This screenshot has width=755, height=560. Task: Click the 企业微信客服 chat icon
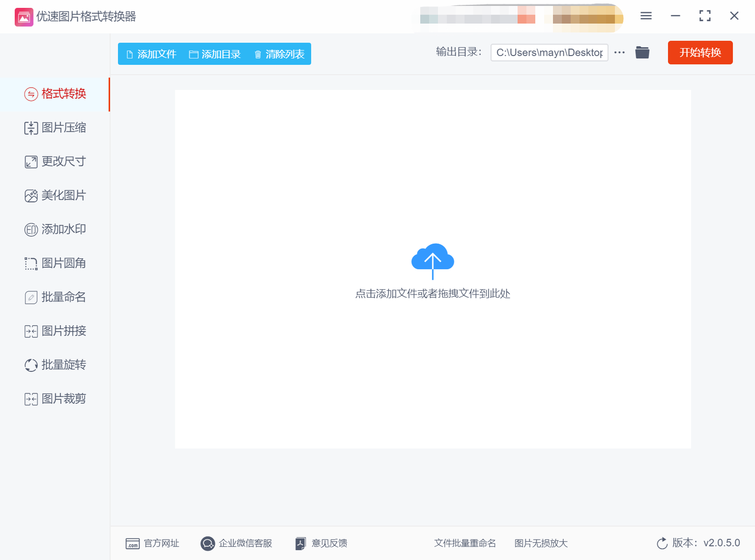[x=208, y=544]
